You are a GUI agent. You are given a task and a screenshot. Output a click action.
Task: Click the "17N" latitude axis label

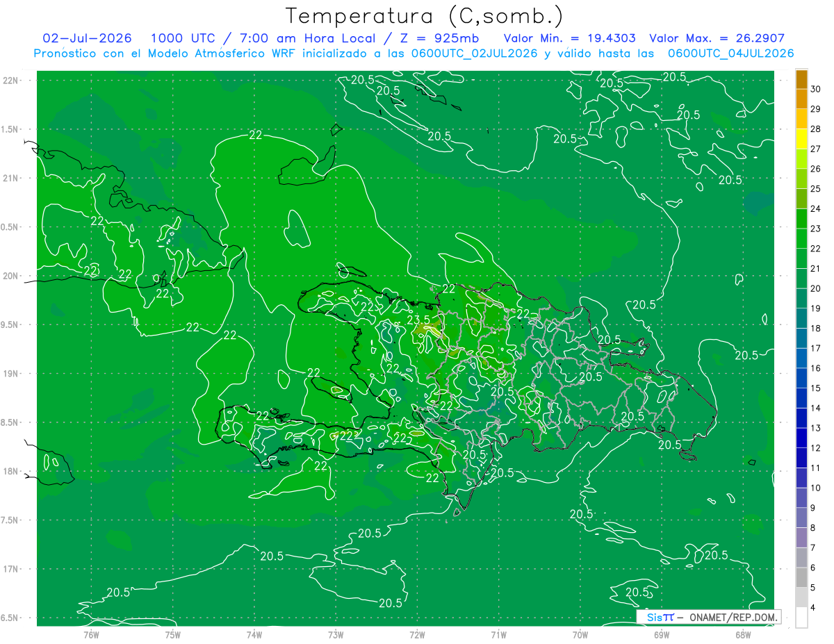coord(10,569)
